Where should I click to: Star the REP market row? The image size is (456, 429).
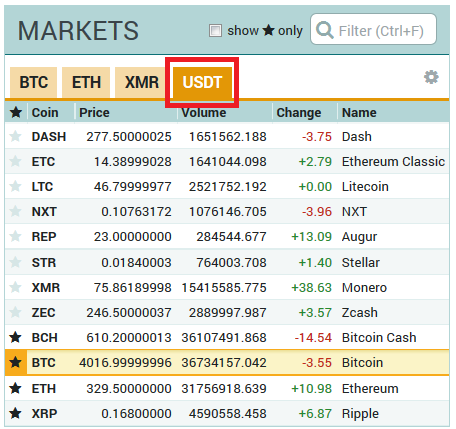click(15, 237)
